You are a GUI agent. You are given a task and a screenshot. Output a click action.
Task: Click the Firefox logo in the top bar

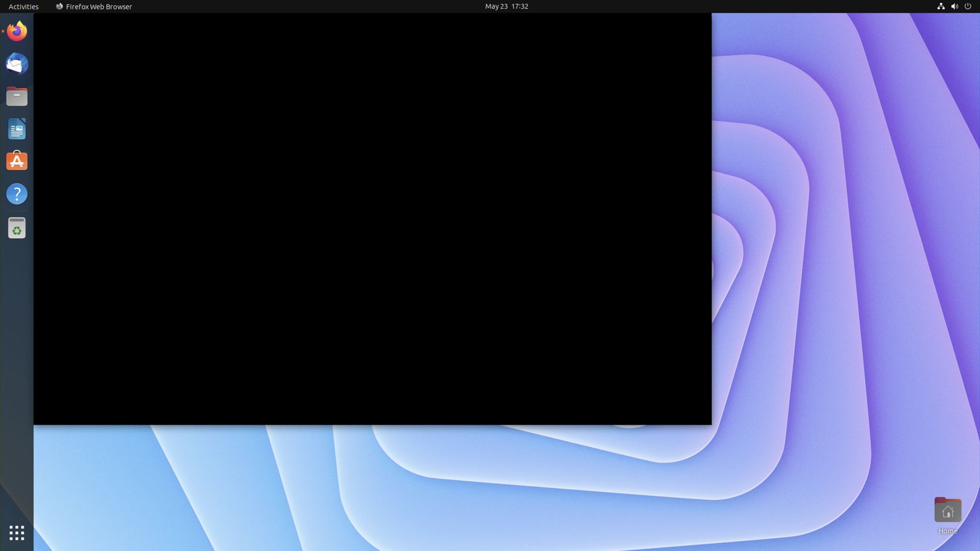(59, 7)
